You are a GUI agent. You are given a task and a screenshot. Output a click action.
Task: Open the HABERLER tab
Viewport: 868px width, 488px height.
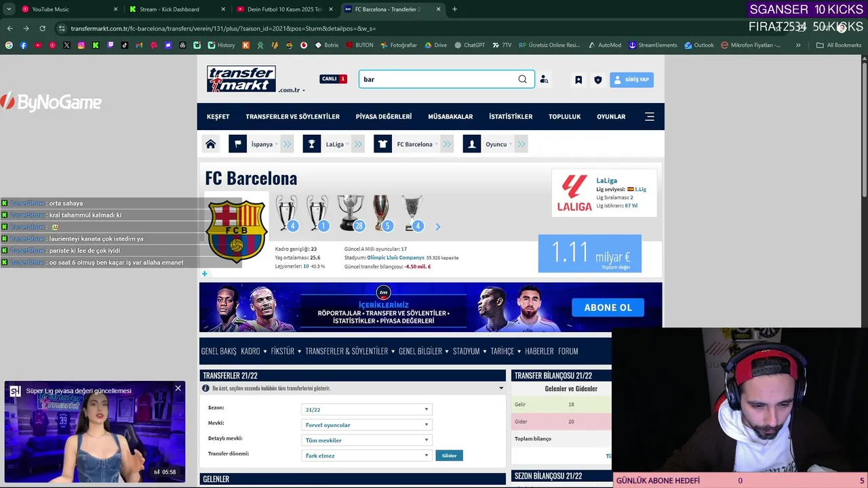pos(539,351)
